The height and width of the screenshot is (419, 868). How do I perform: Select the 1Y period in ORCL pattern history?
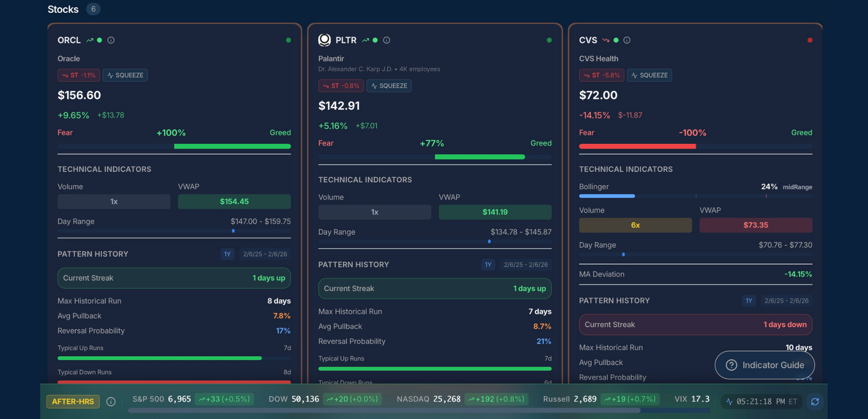coord(227,254)
